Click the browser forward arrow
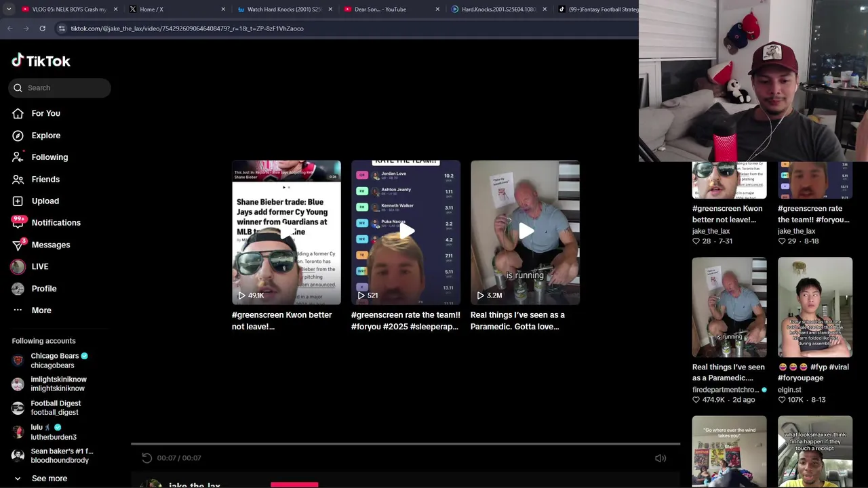868x488 pixels. point(26,28)
